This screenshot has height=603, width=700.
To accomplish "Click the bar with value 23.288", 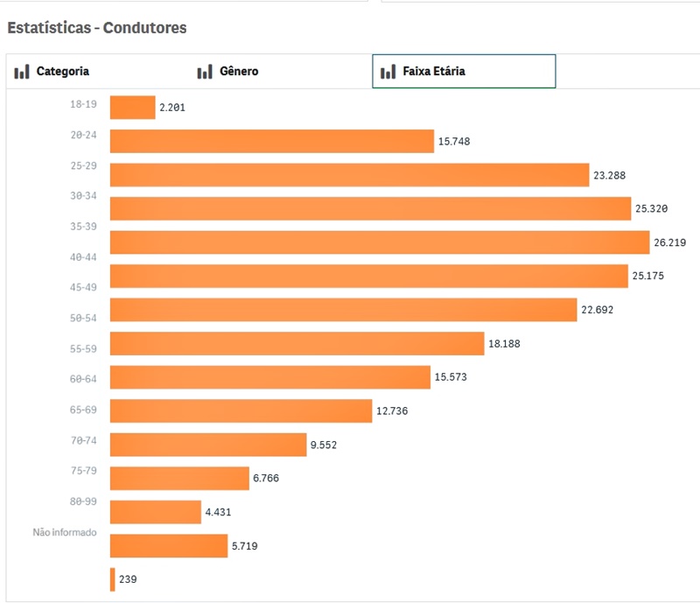I will 349,175.
